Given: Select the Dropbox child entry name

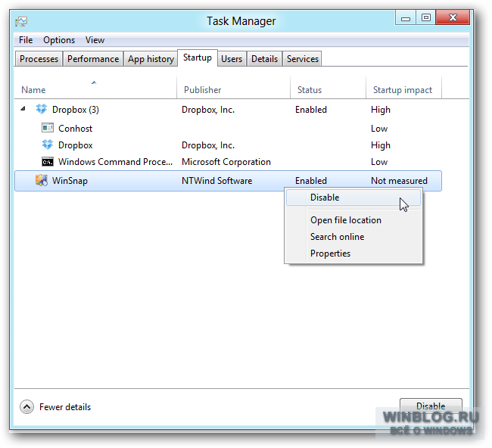Looking at the screenshot, I should coord(75,145).
